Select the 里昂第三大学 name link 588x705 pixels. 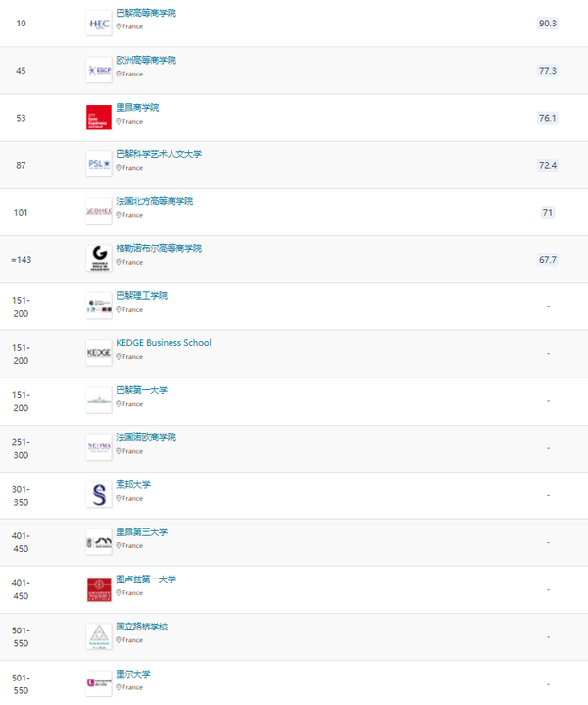(142, 531)
